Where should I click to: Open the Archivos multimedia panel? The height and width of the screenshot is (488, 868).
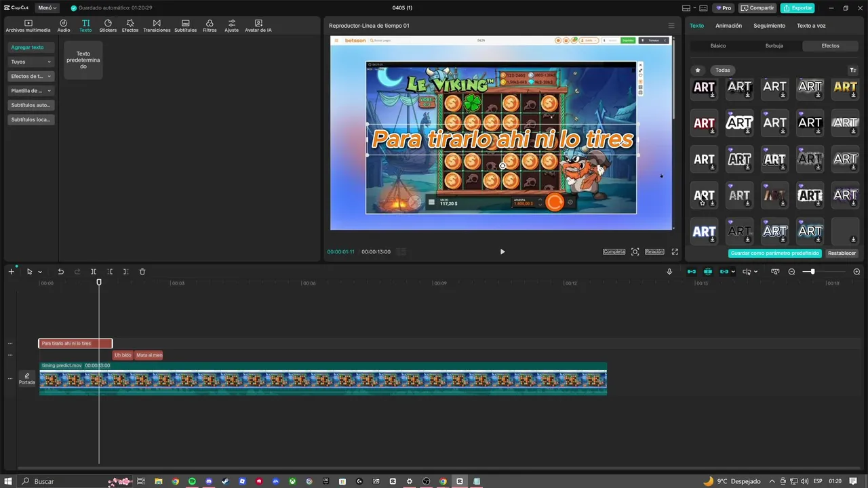point(28,26)
